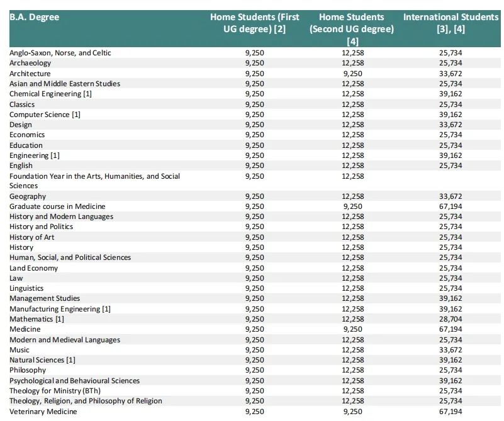The image size is (504, 421).
Task: Select 'Anglo-Saxon, Norse, and Celtic' row label
Action: coord(60,53)
